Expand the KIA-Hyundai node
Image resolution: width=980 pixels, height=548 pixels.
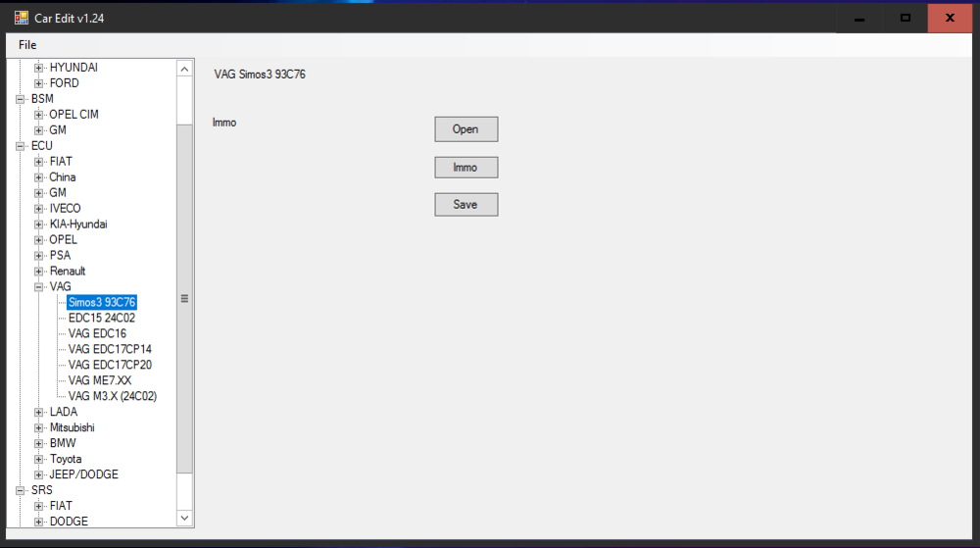(39, 224)
